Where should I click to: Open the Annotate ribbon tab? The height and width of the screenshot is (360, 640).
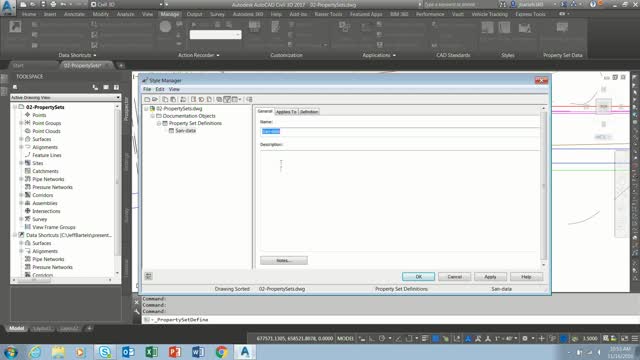point(74,14)
